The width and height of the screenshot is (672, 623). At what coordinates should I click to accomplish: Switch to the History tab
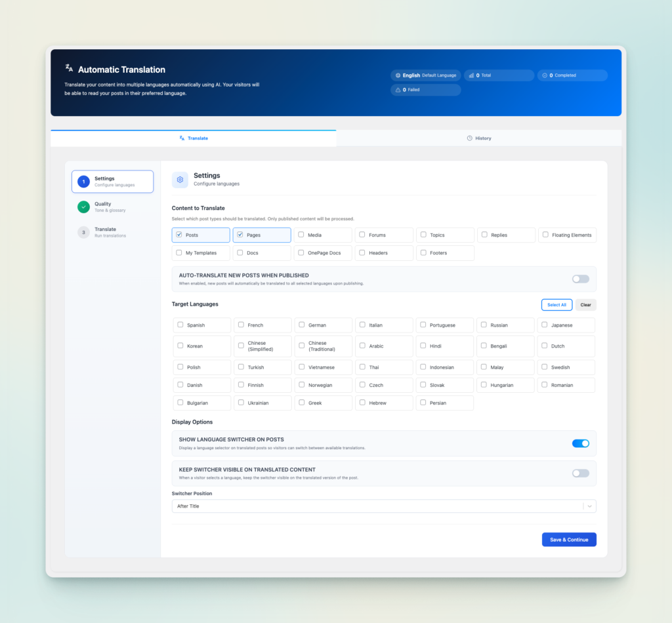(x=478, y=138)
